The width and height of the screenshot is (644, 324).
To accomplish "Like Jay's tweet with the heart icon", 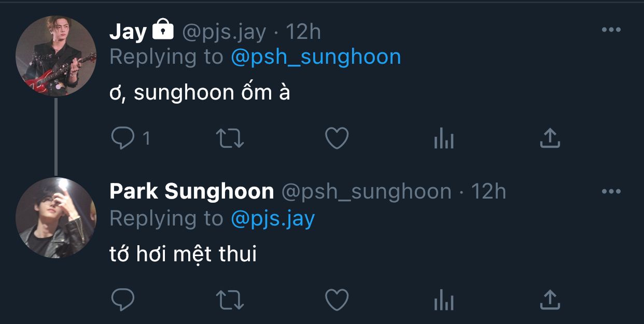I will pos(337,138).
